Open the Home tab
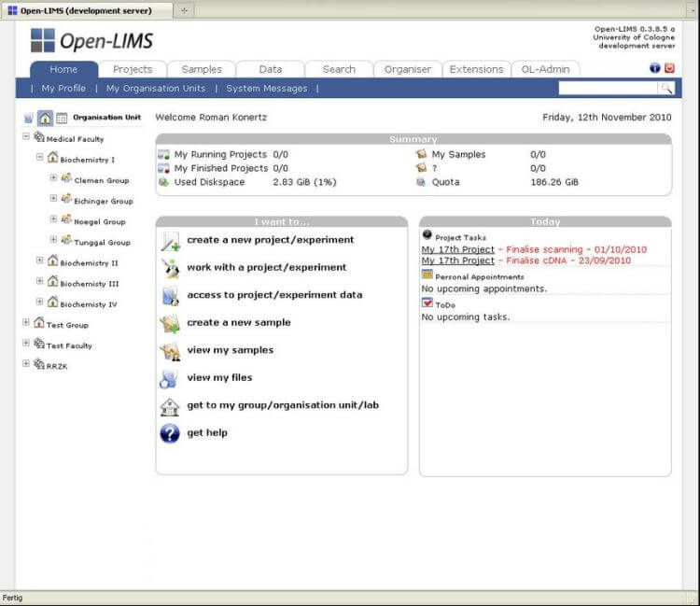The width and height of the screenshot is (700, 606). coord(63,69)
